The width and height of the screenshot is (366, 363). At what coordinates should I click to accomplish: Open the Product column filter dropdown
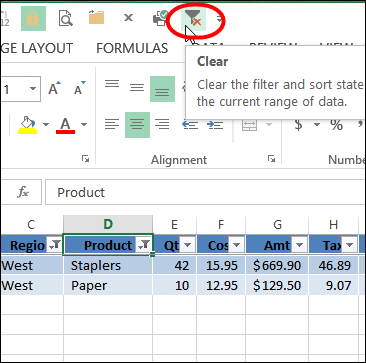(144, 245)
